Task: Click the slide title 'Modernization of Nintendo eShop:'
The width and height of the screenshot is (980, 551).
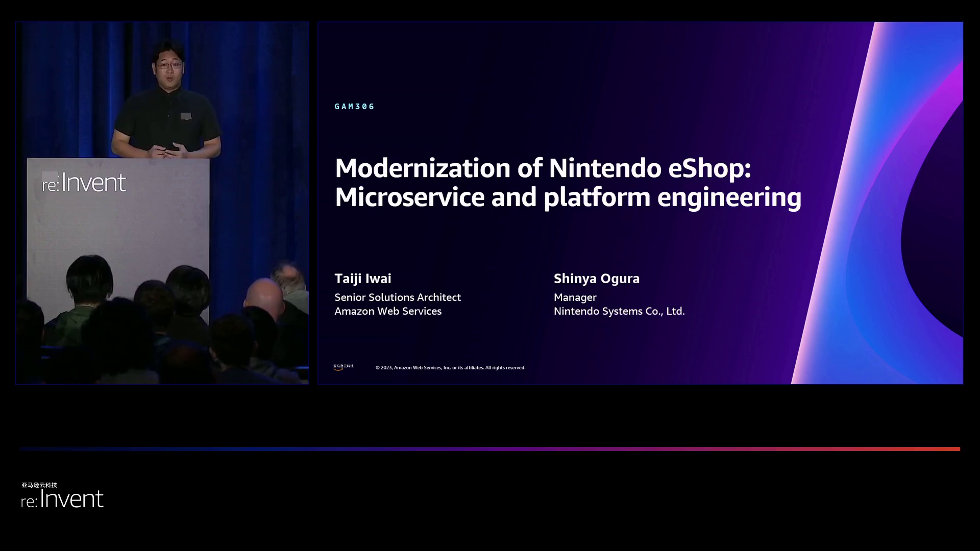Action: click(543, 168)
